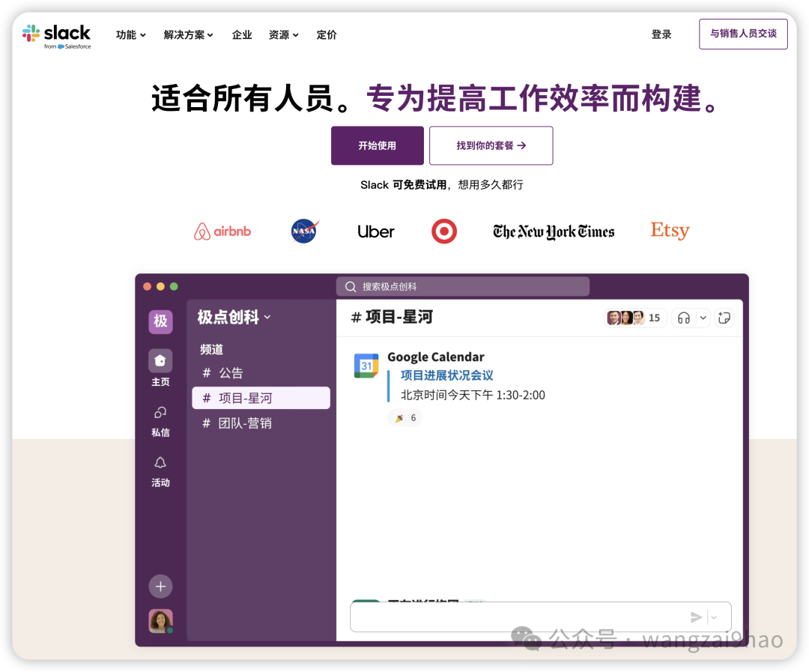The image size is (809, 672).
Task: Click the green maximize window dot
Action: (174, 286)
